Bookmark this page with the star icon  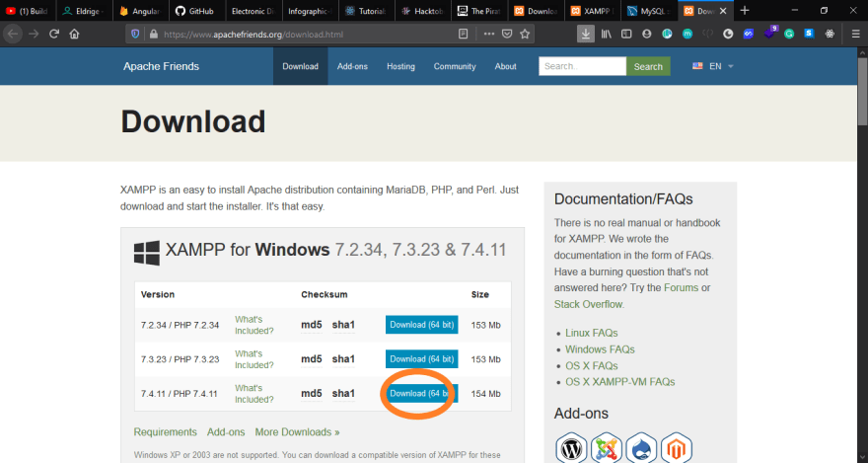coord(525,34)
